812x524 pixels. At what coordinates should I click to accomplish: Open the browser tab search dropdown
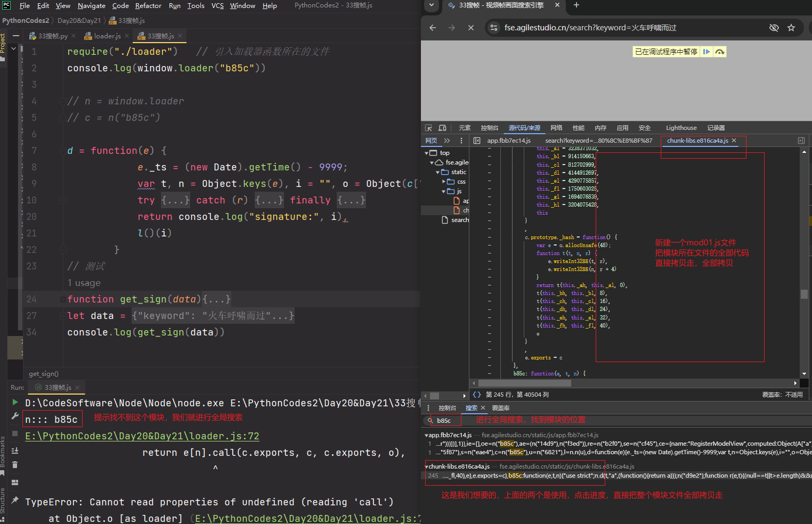(432, 5)
